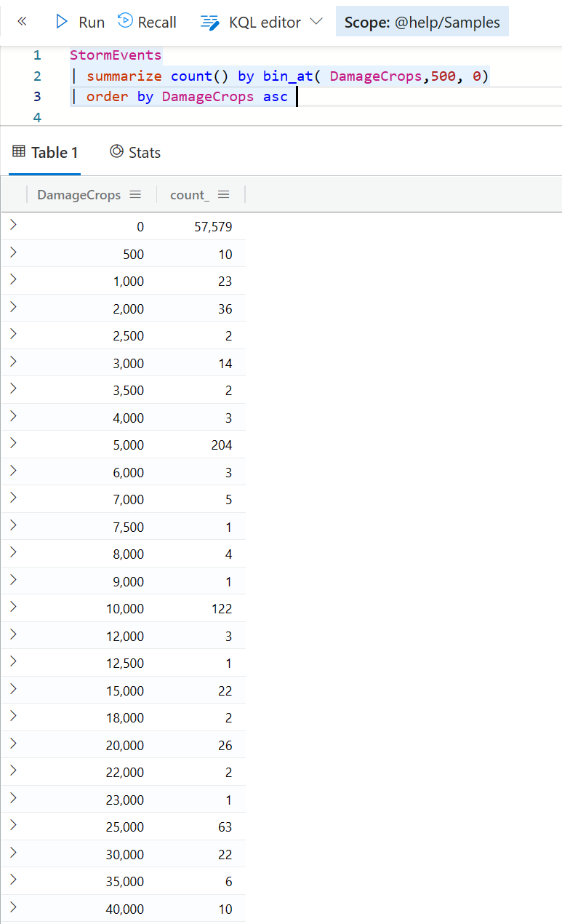Expand the row with DamageCrops 10,000
Screen dimensions: 562x924
pos(13,608)
